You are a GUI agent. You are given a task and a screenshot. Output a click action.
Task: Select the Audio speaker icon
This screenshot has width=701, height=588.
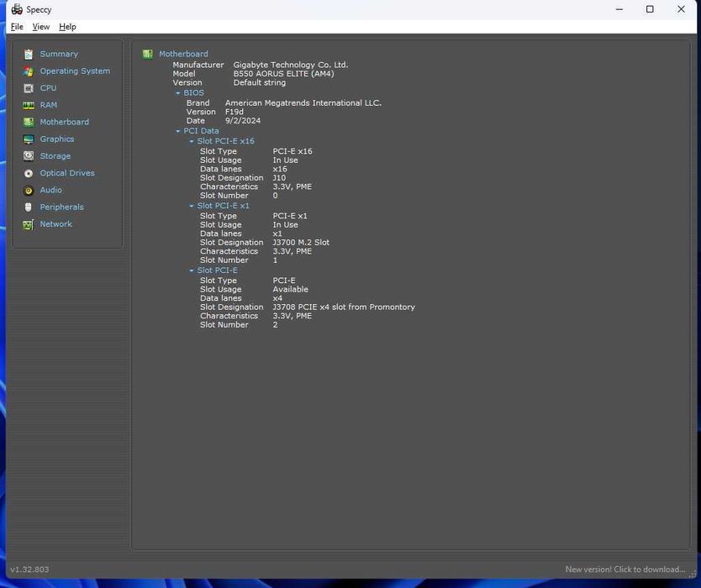(x=29, y=190)
